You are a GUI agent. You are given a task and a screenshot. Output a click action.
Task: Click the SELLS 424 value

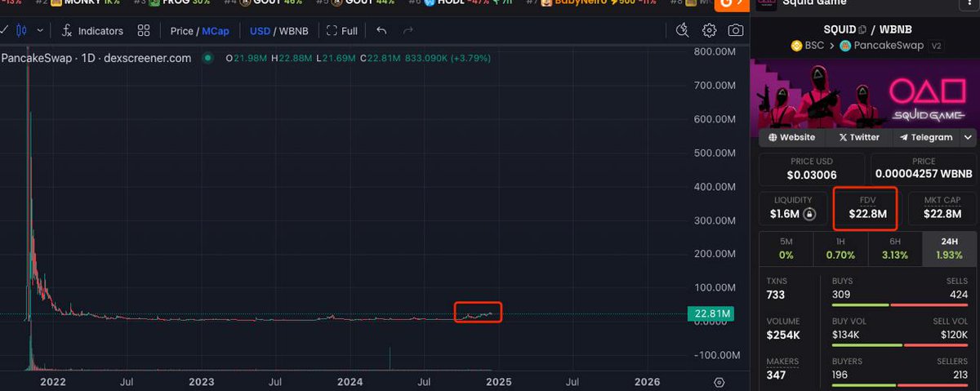pos(958,294)
